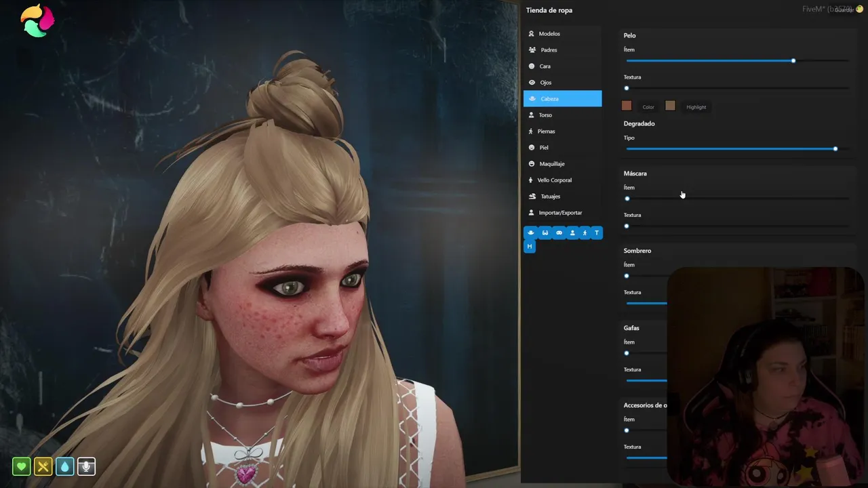Open the Padres section
868x488 pixels.
(x=562, y=50)
